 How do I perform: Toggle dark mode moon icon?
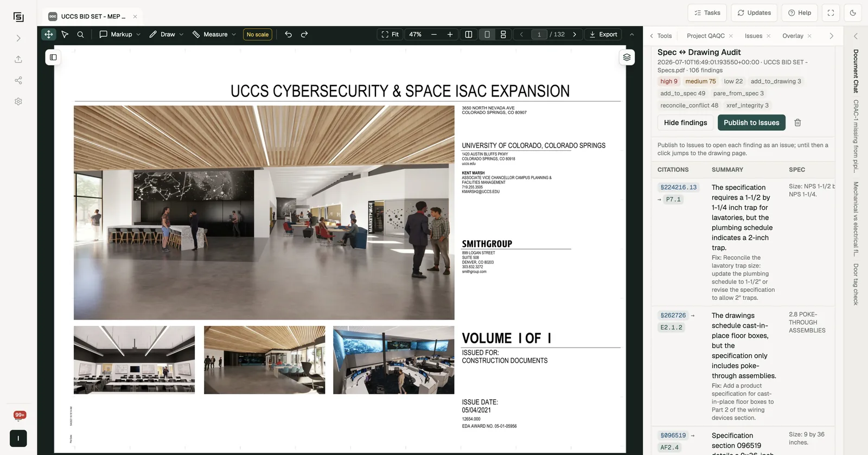pos(853,12)
